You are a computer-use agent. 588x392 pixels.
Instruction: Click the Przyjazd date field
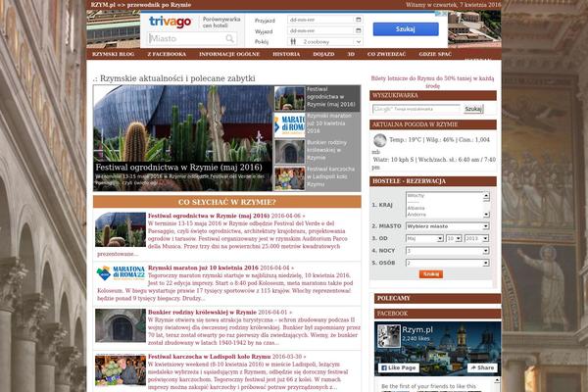324,20
